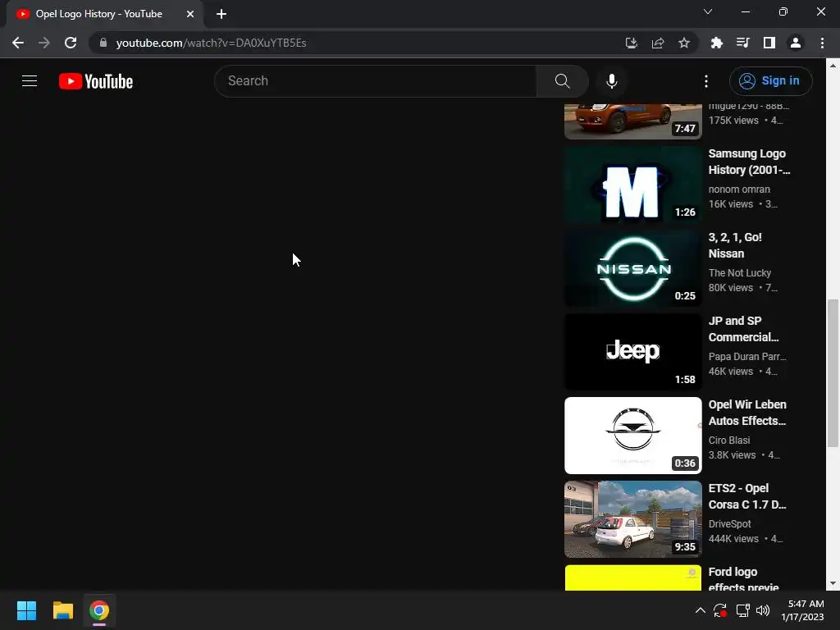
Task: Open ETS2 Opel Corsa thumbnail
Action: click(632, 519)
